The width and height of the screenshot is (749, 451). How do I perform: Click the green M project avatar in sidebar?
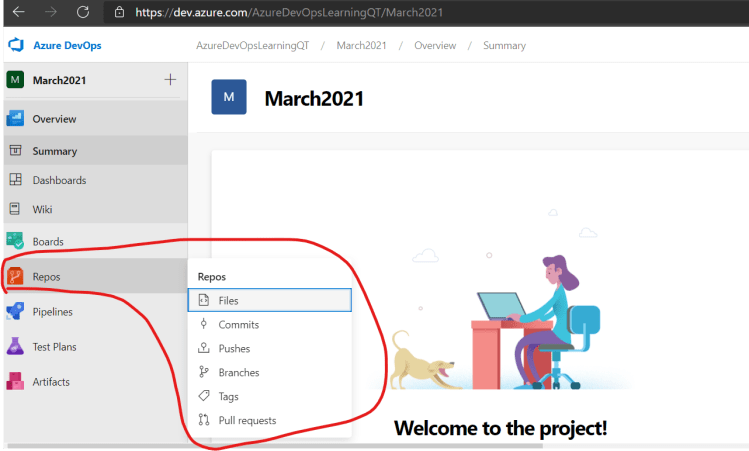15,80
